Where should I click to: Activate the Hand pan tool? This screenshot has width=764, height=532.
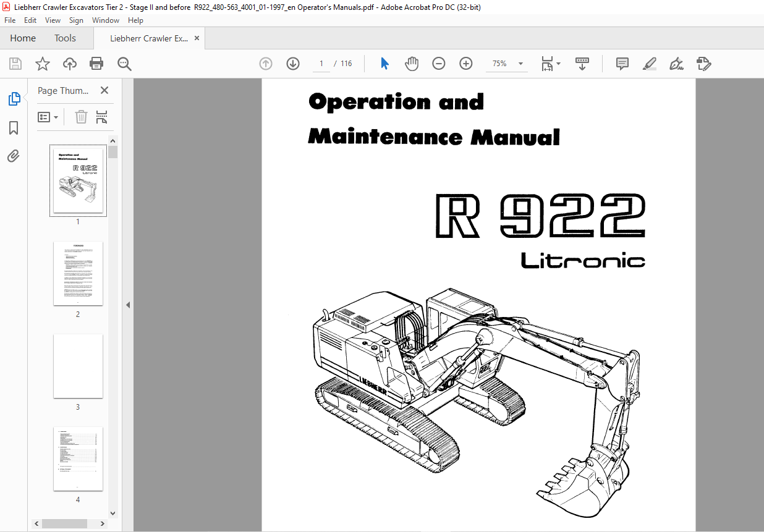(412, 64)
